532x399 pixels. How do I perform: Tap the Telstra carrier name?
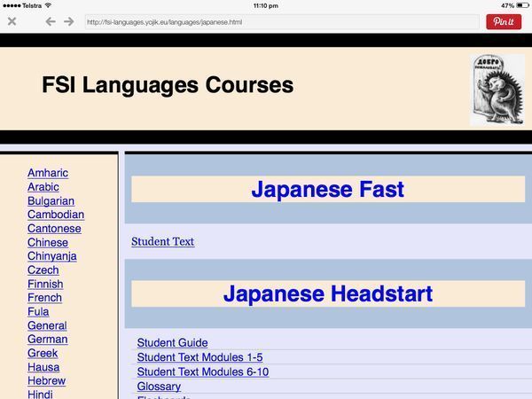coord(32,6)
